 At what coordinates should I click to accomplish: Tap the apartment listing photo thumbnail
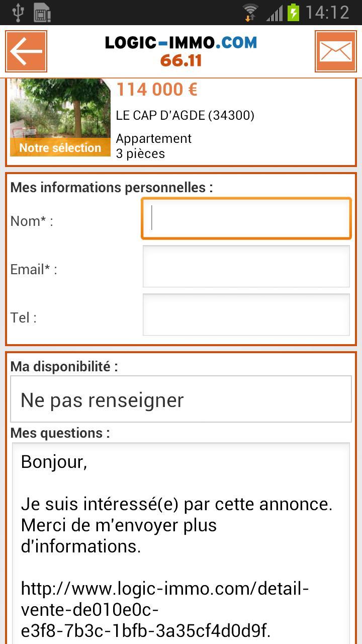coord(60,117)
